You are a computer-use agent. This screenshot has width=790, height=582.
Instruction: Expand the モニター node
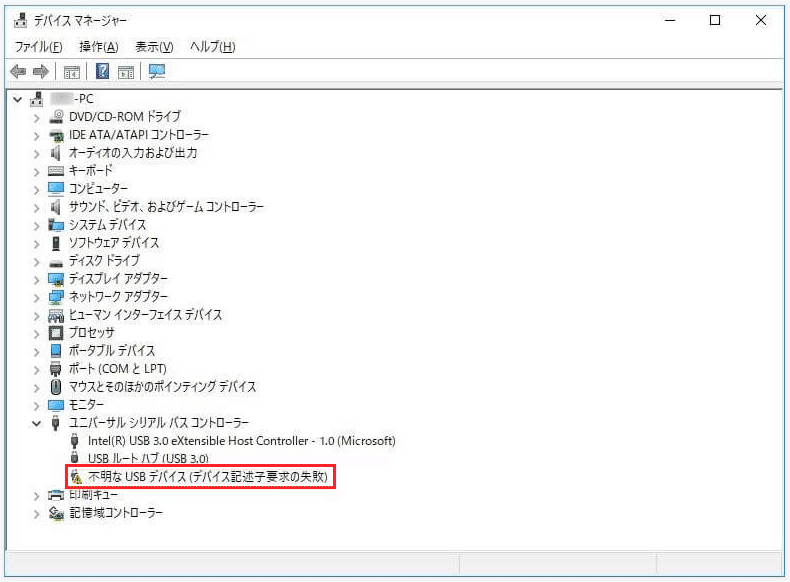(x=36, y=406)
